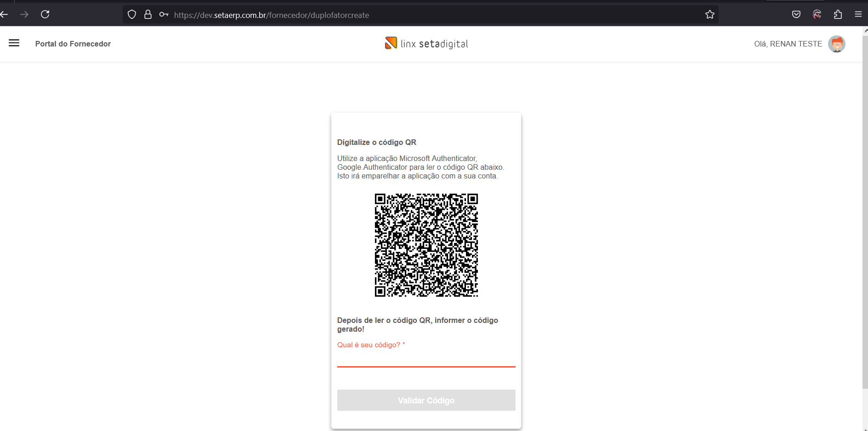
Task: Click the browser back arrow
Action: [x=4, y=15]
